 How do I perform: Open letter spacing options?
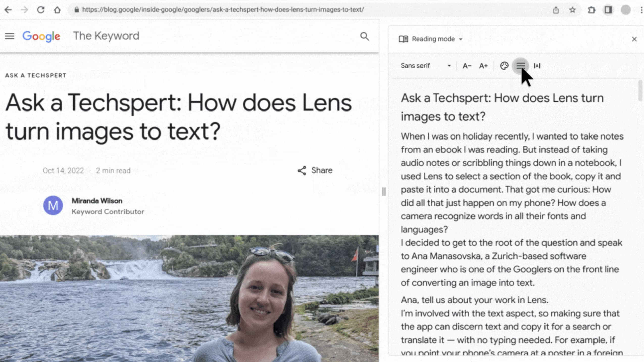click(x=537, y=66)
